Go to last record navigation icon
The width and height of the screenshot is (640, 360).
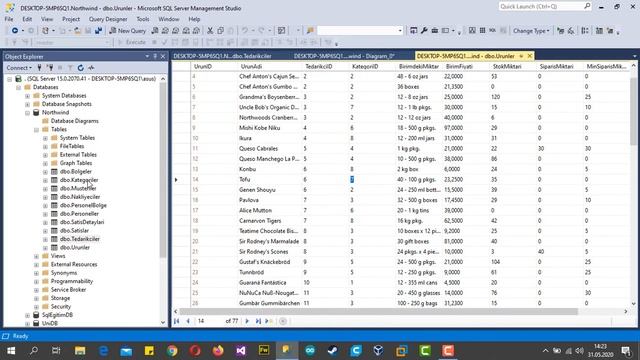coord(258,321)
